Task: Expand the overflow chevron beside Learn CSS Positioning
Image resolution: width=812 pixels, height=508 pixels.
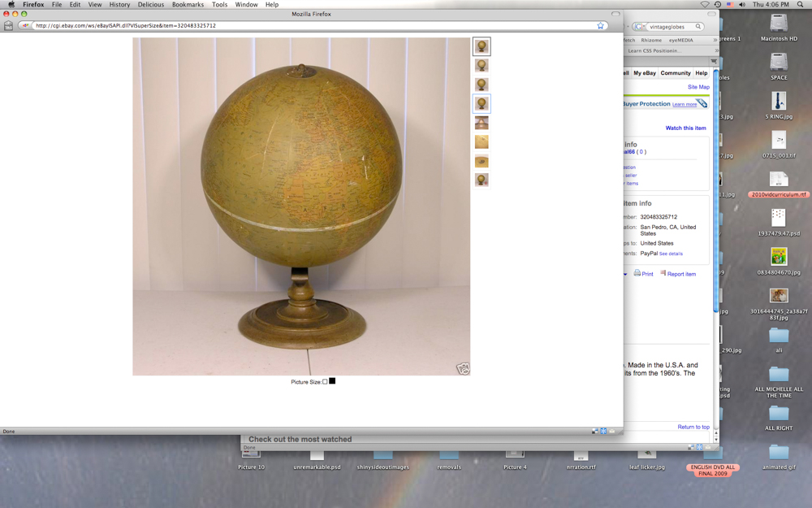Action: coord(716,50)
